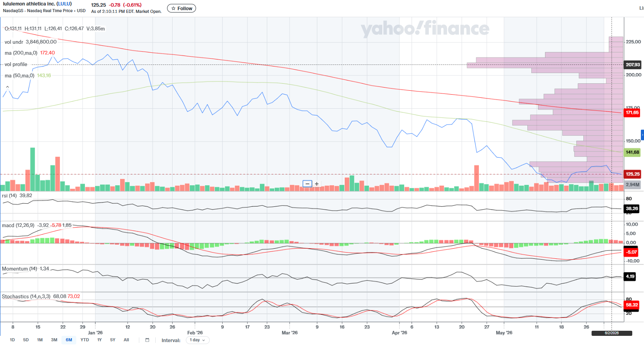Screen dimensions: 644x346
Task: Click the Apr '26 date axis label
Action: point(399,333)
